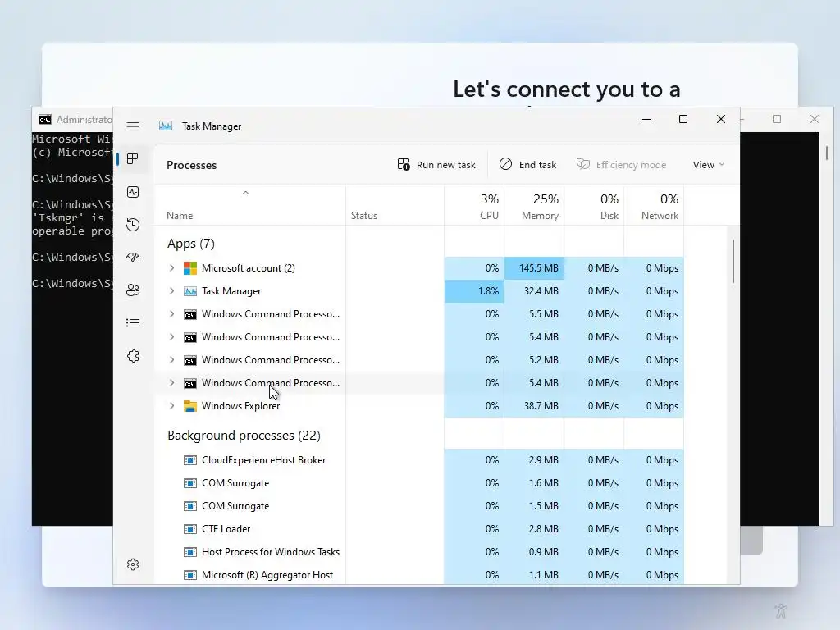The height and width of the screenshot is (630, 840).
Task: Open the App history sidebar icon
Action: (x=133, y=225)
